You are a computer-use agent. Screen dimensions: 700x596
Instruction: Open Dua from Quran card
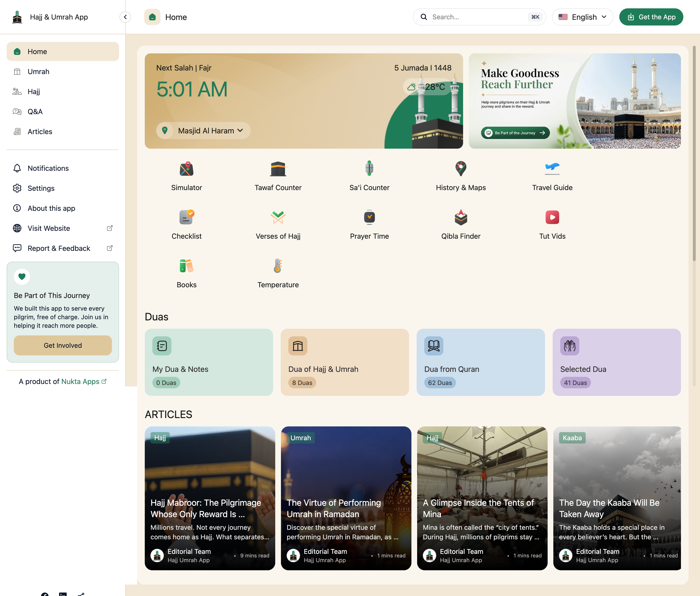tap(480, 362)
